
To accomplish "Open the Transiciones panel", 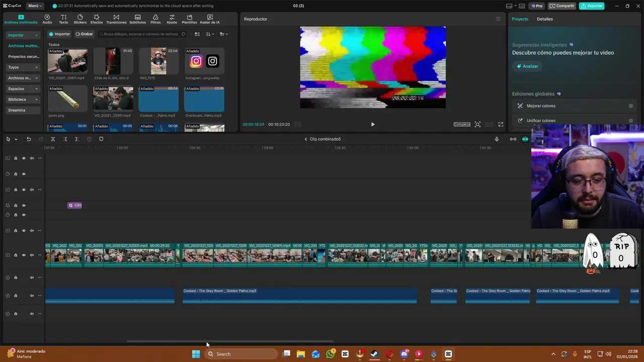I will click(x=116, y=19).
